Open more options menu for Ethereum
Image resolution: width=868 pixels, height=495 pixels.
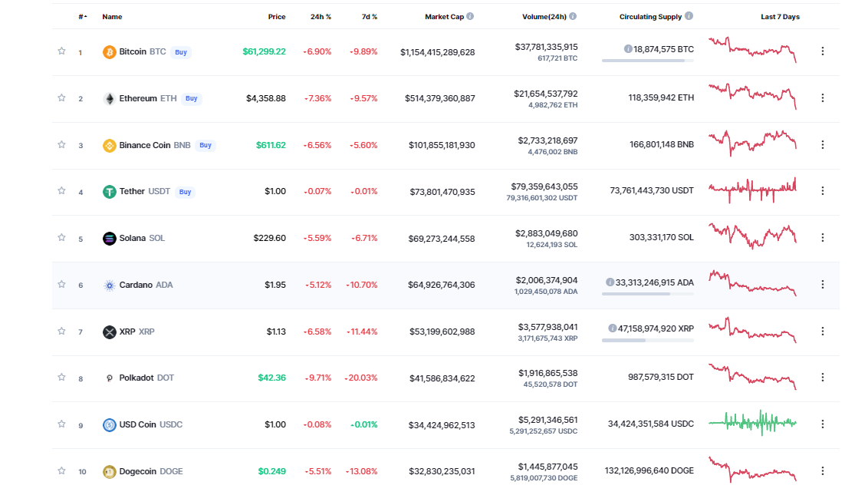(x=823, y=97)
